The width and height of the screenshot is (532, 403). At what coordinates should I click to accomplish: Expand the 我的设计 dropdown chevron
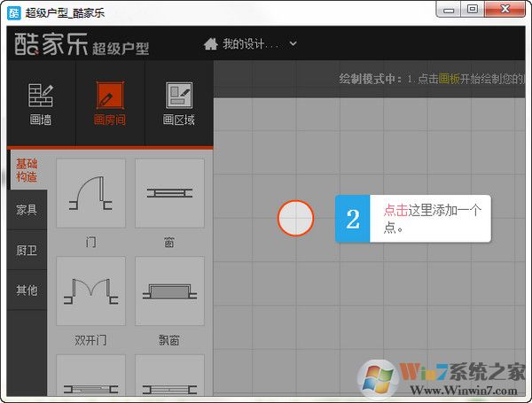click(293, 43)
